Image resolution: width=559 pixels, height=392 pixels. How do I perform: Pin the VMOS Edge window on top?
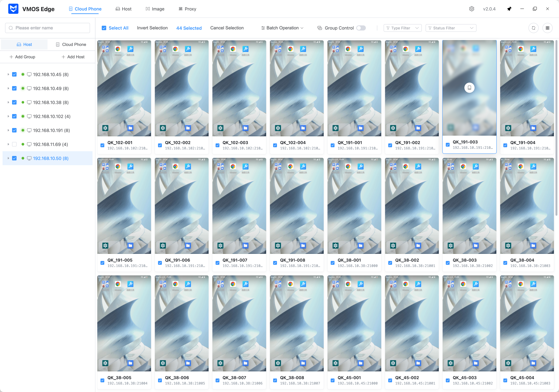click(509, 9)
